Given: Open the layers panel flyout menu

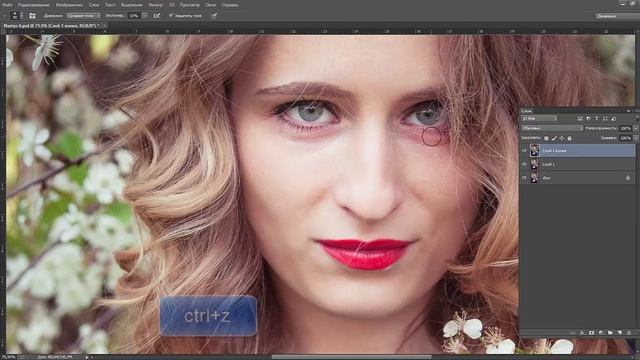Looking at the screenshot, I should pos(637,111).
